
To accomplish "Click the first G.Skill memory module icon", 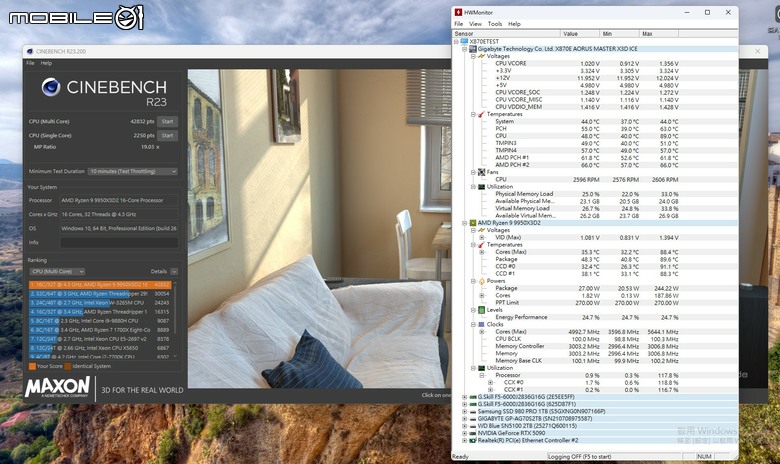I will [473, 397].
